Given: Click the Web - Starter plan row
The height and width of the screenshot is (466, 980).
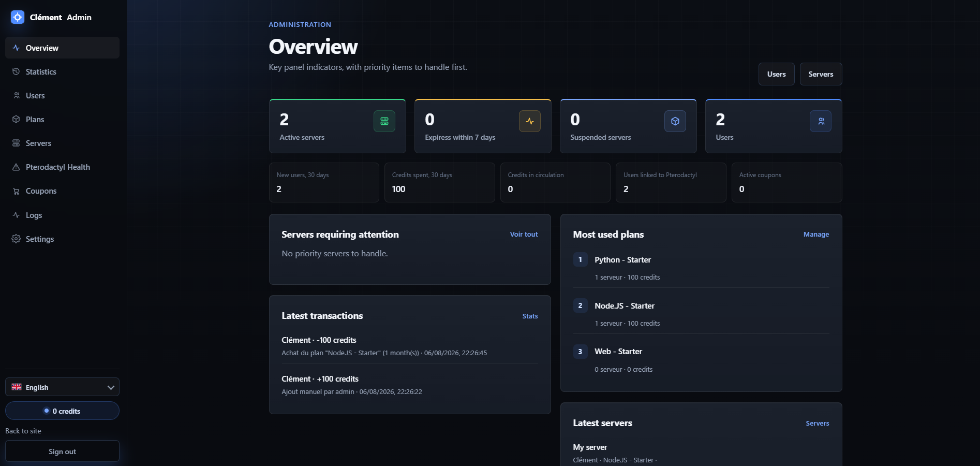Looking at the screenshot, I should pyautogui.click(x=701, y=360).
